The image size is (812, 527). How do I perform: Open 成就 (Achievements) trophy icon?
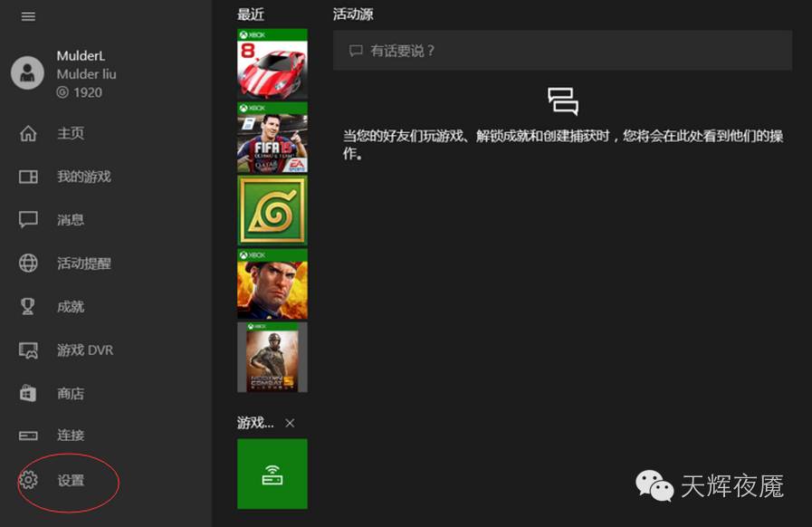[x=28, y=306]
